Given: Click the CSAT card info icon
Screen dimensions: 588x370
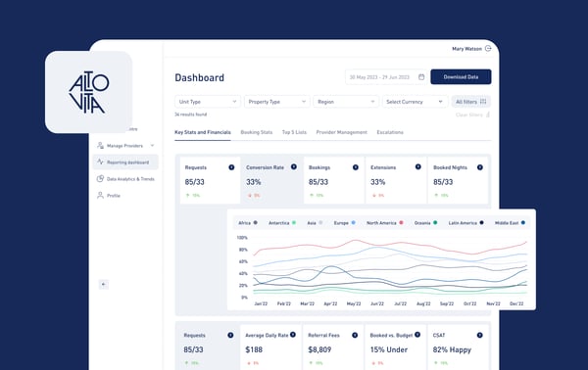Looking at the screenshot, I should coord(479,335).
